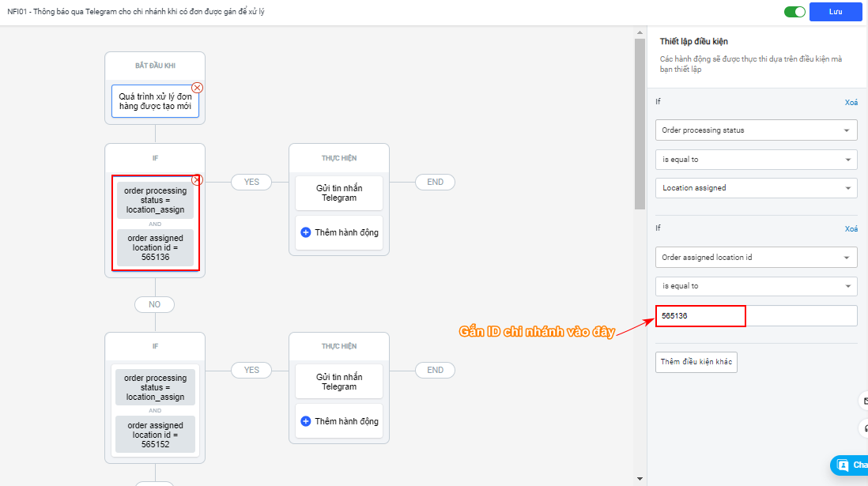The image size is (868, 486).
Task: Click plus icon in first Thêm hành động
Action: point(306,232)
